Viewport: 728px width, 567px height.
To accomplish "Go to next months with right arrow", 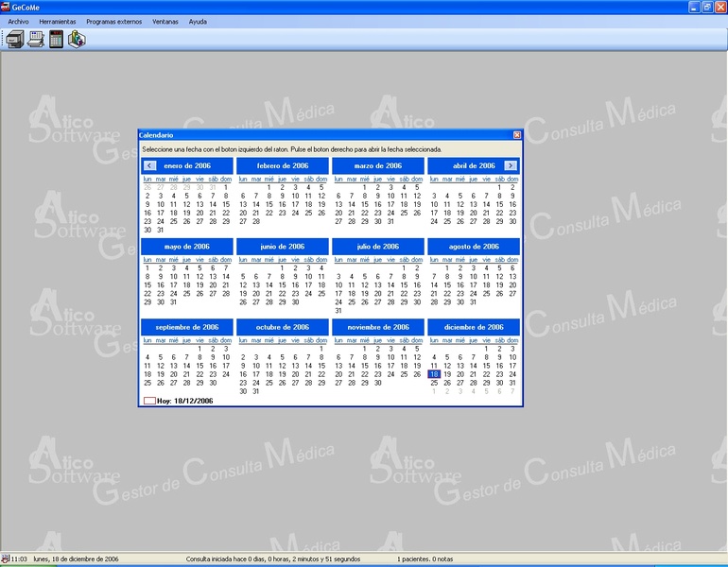I will tap(511, 165).
